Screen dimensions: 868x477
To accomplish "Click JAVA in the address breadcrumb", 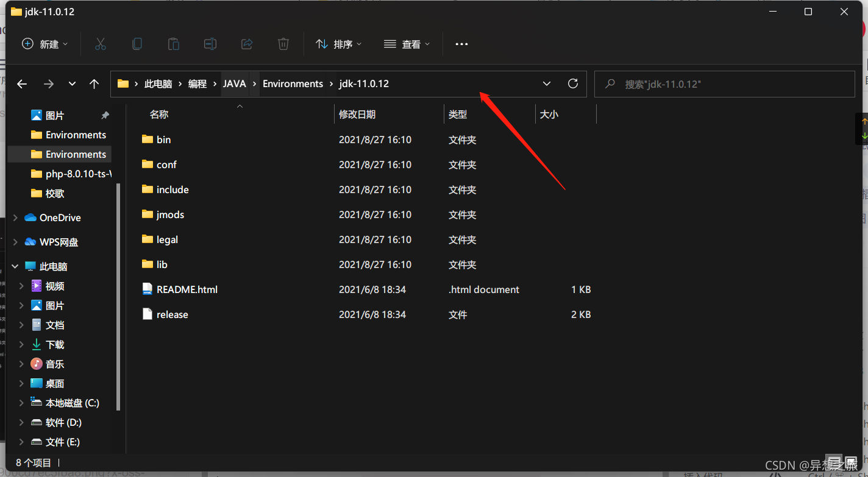I will [234, 84].
